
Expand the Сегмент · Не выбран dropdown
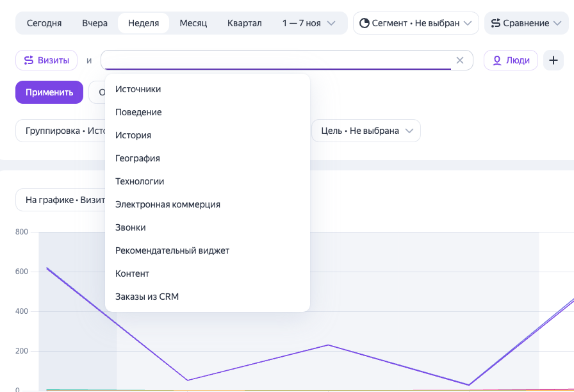(416, 23)
